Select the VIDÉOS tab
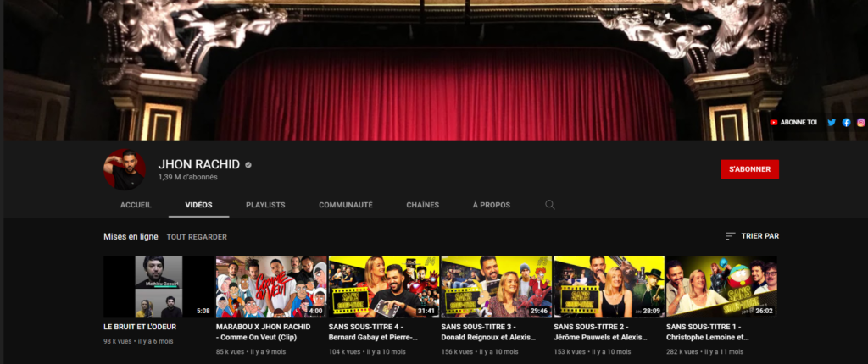The height and width of the screenshot is (364, 868). point(198,205)
